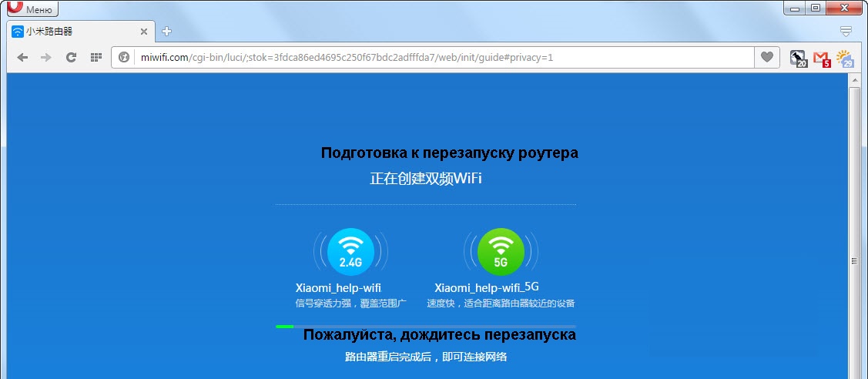Close the 小米路由器 tab
Image resolution: width=868 pixels, height=379 pixels.
144,32
